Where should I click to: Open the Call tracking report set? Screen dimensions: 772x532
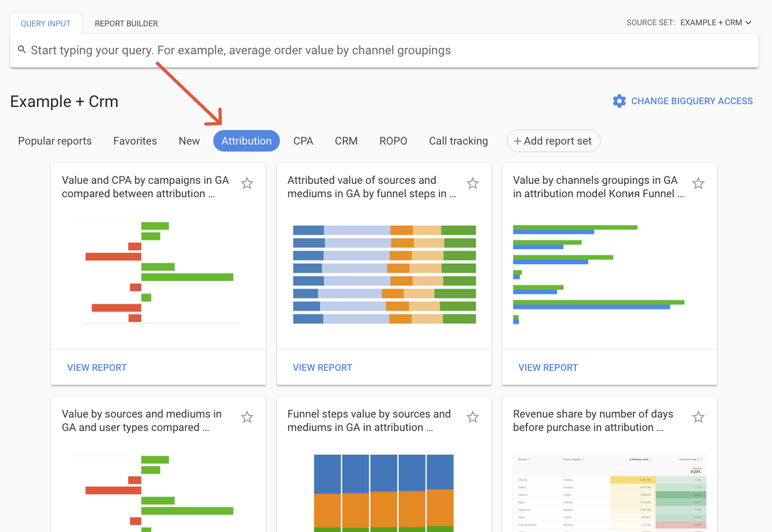[x=458, y=141]
